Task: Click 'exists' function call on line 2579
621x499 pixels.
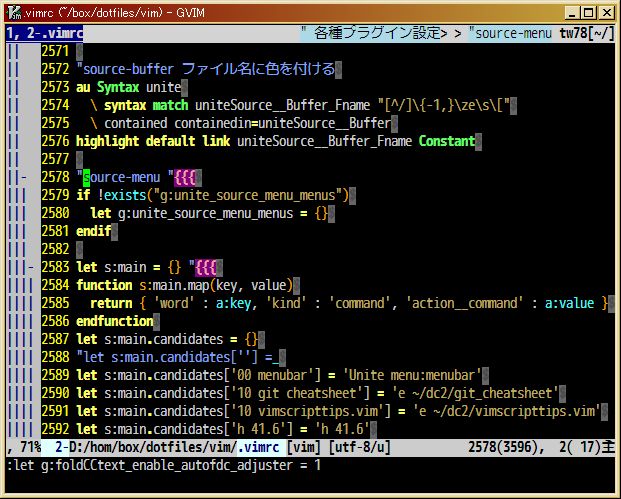Action: coord(125,195)
